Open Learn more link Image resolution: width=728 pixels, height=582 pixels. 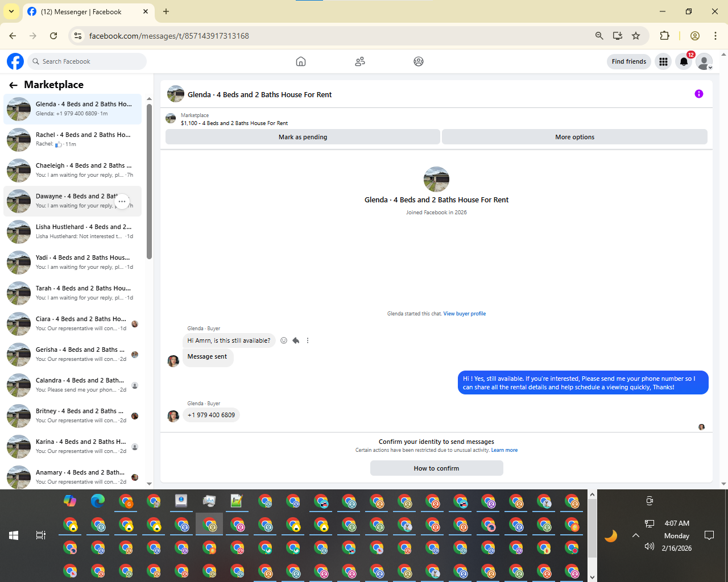504,450
